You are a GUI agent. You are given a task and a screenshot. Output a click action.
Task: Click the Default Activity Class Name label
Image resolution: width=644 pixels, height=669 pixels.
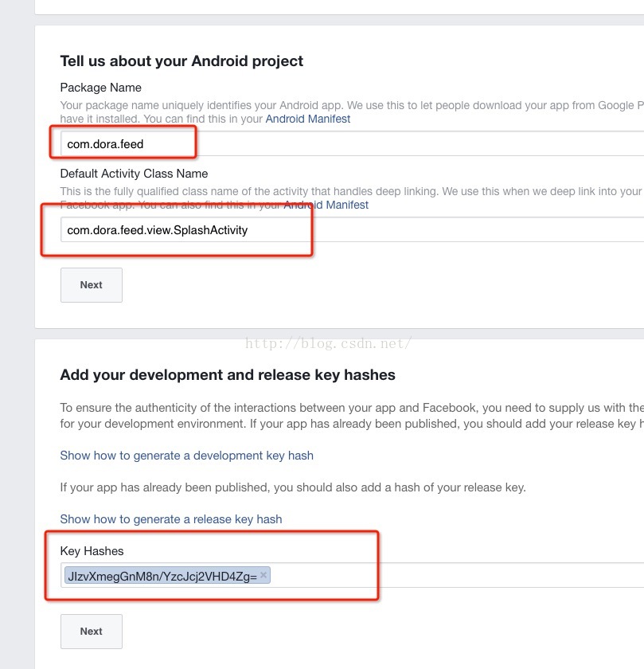tap(134, 174)
